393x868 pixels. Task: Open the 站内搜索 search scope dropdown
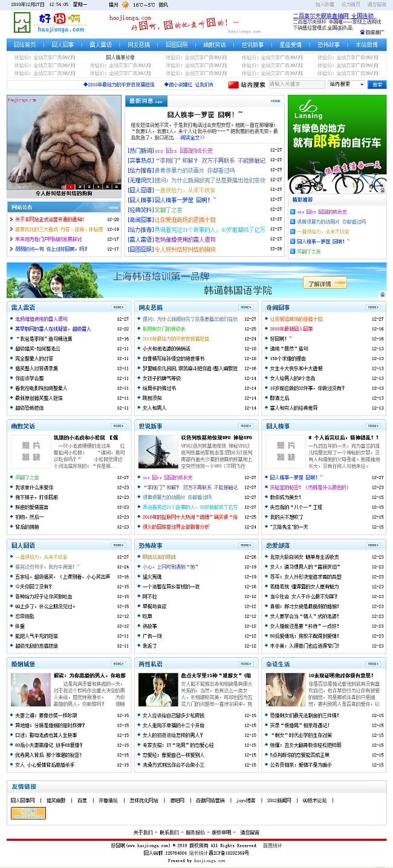pyautogui.click(x=346, y=85)
